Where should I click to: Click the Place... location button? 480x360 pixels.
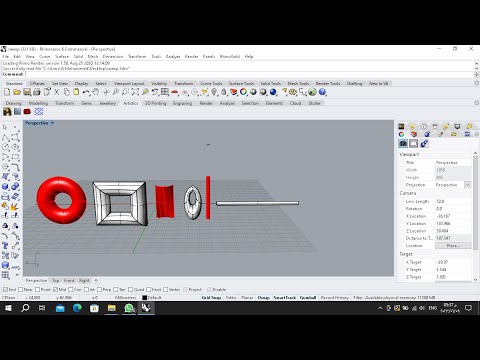tap(453, 245)
